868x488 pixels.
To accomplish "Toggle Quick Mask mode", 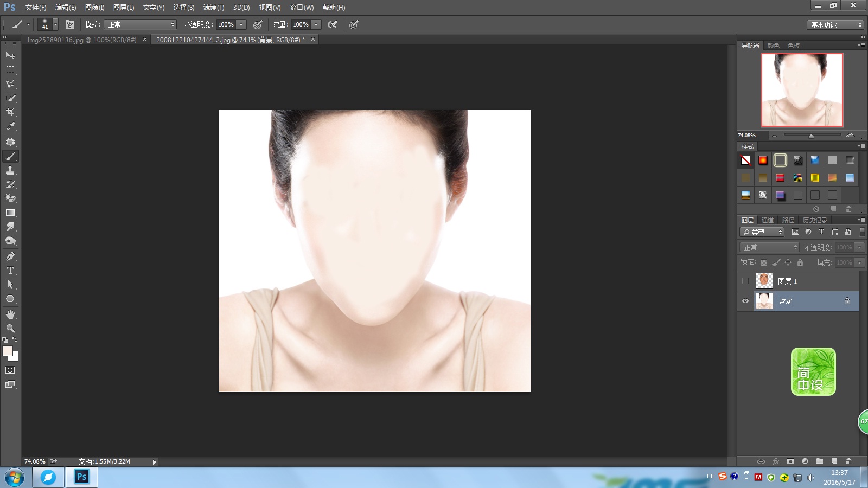I will tap(10, 370).
